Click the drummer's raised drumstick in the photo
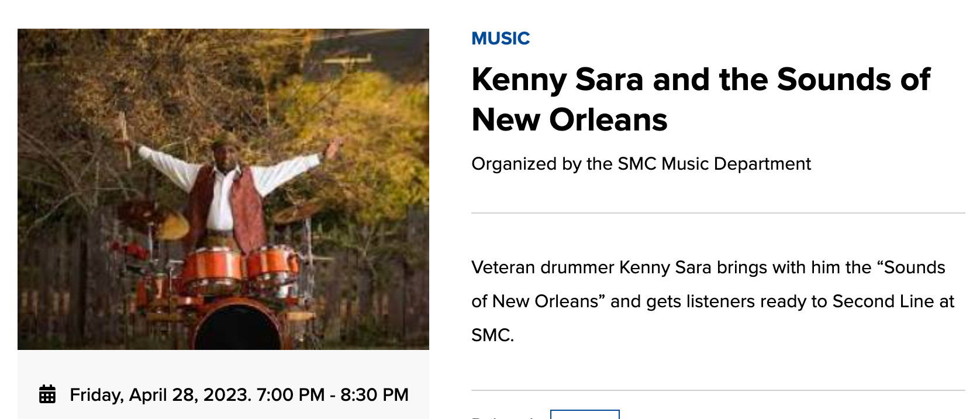The width and height of the screenshot is (980, 419). pyautogui.click(x=125, y=138)
